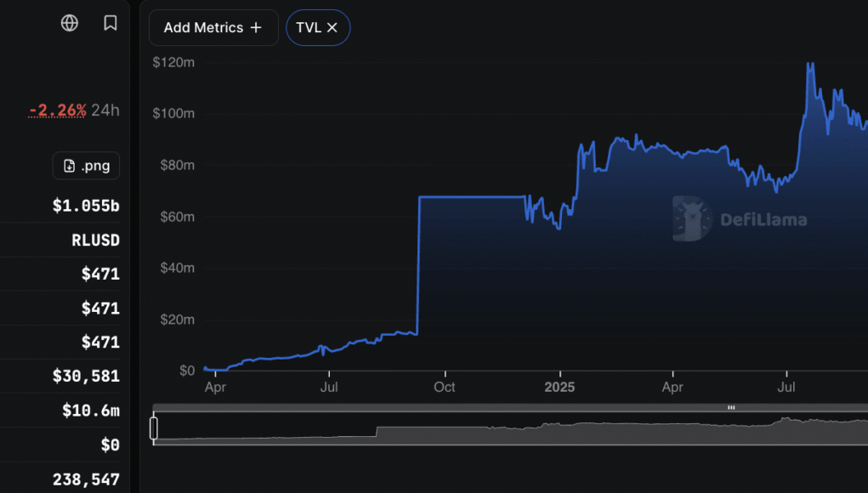The height and width of the screenshot is (493, 868).
Task: Click the $10.6m value
Action: [x=91, y=411]
